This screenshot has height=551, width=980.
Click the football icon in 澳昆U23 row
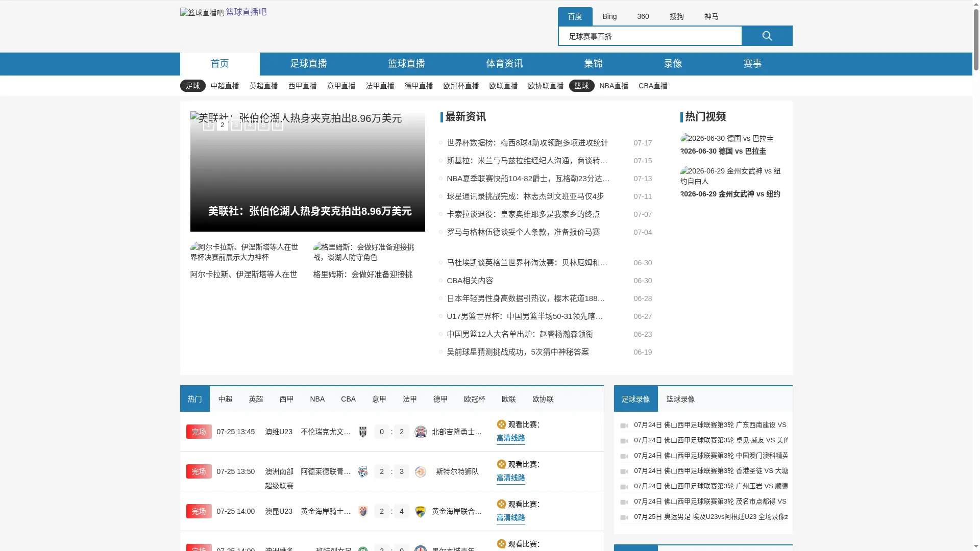[501, 504]
